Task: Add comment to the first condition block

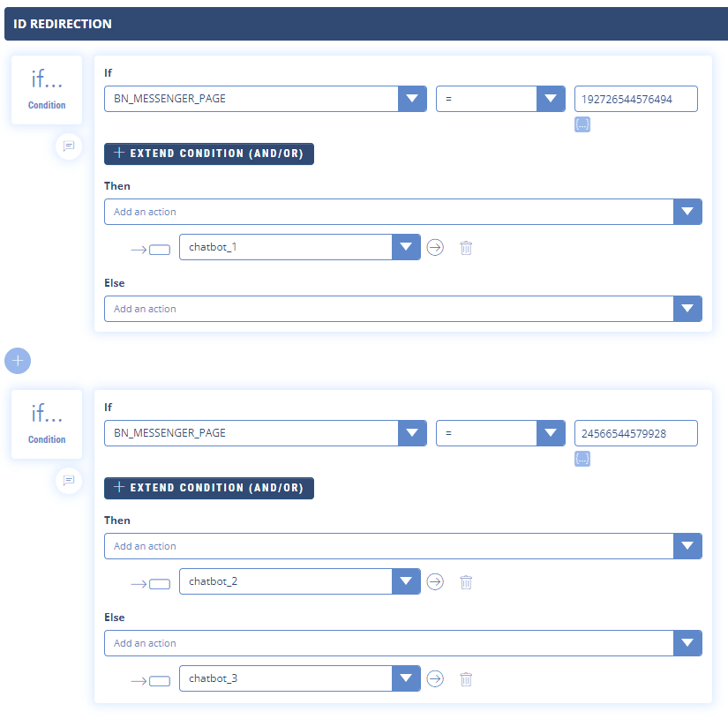Action: (69, 146)
